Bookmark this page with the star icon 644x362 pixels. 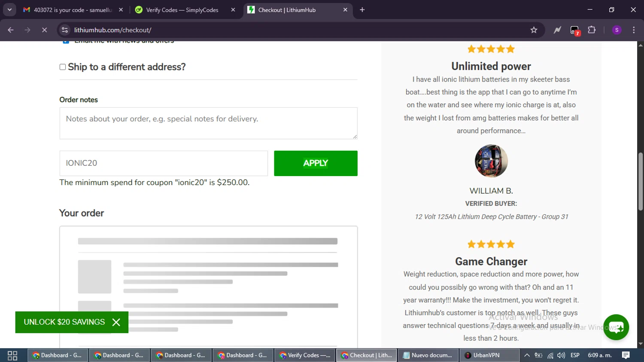pyautogui.click(x=534, y=30)
